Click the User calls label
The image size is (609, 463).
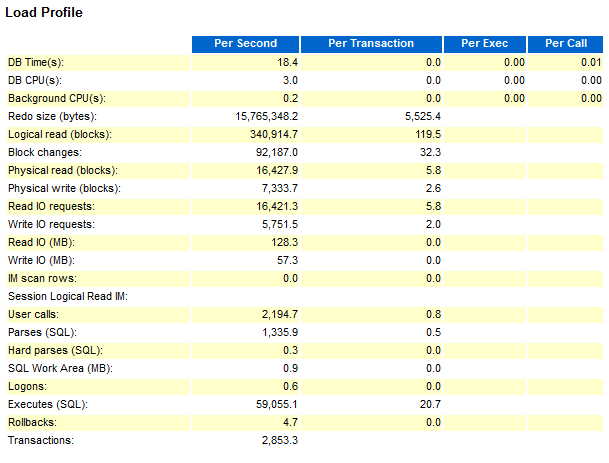(x=33, y=314)
